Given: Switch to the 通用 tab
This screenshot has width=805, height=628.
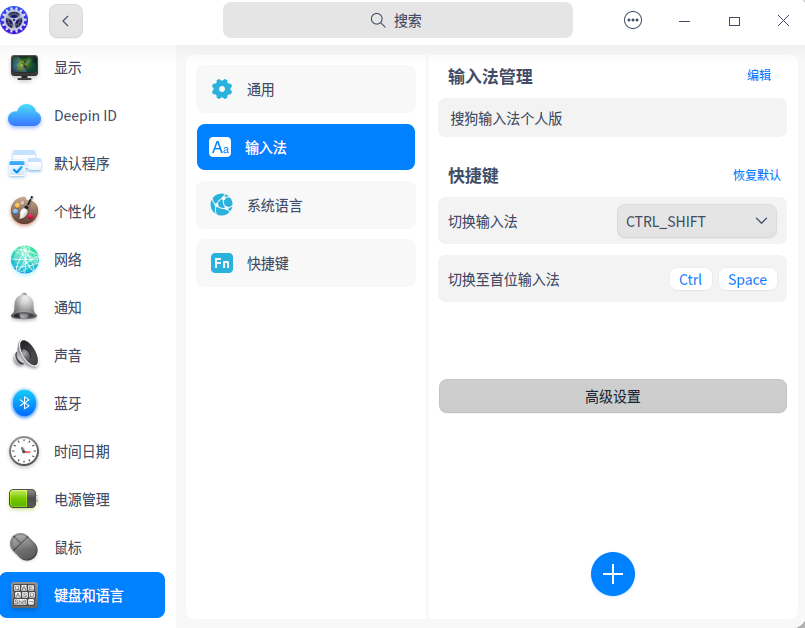Looking at the screenshot, I should click(306, 90).
